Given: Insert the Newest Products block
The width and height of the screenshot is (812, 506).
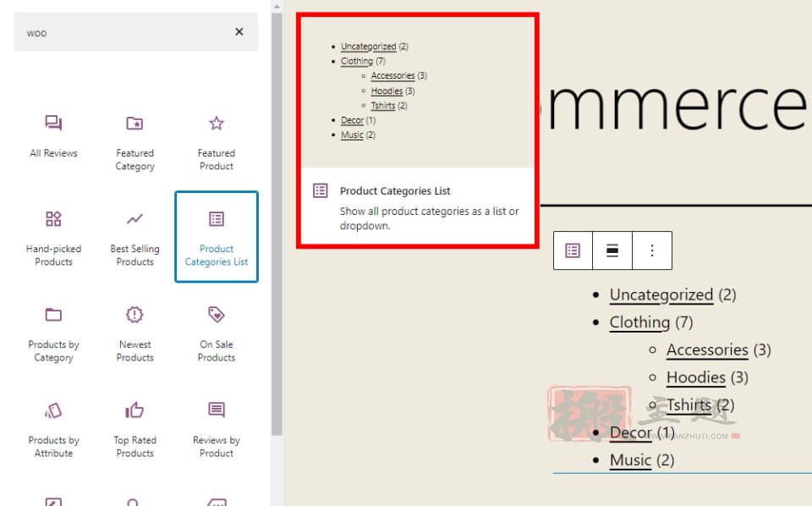Looking at the screenshot, I should click(x=134, y=333).
